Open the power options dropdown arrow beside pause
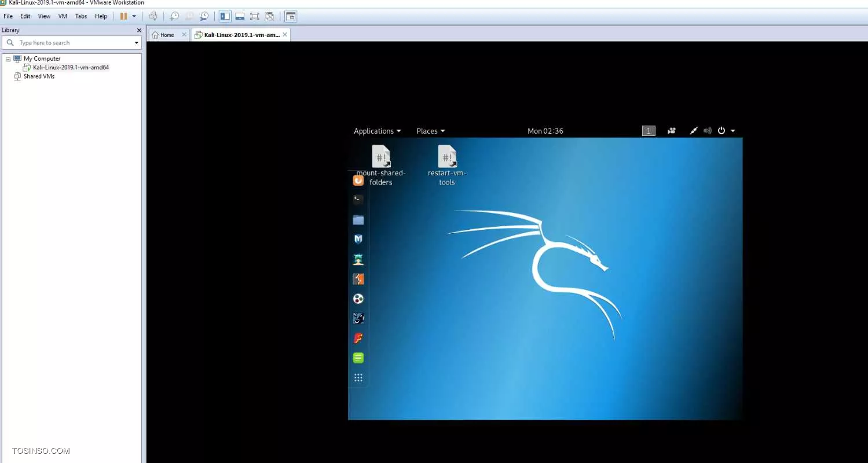 (x=134, y=16)
